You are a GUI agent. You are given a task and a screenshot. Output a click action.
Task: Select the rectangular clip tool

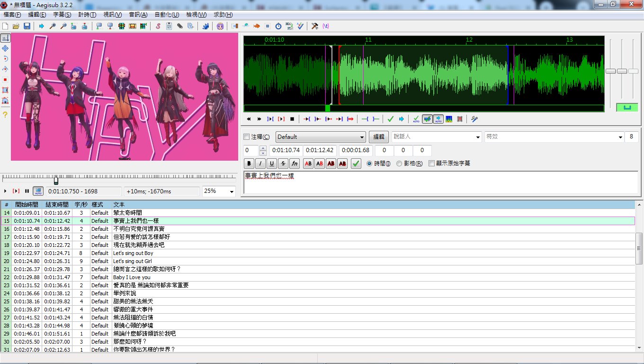point(5,90)
